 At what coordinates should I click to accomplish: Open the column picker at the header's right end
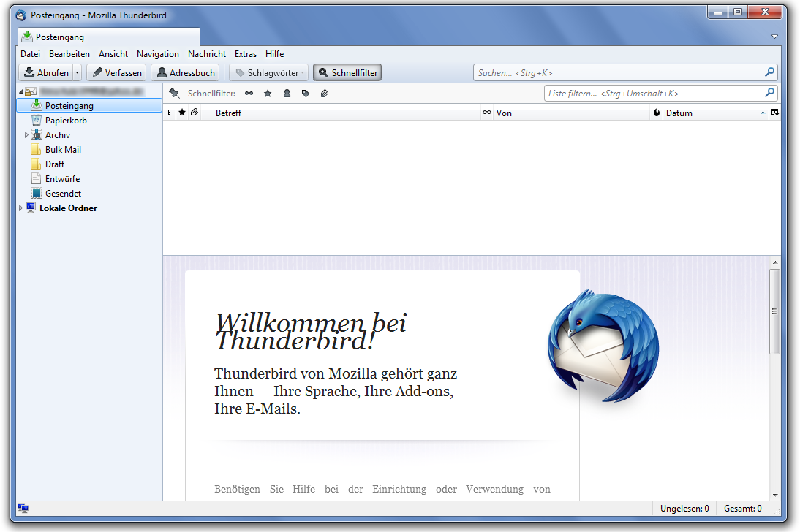pyautogui.click(x=774, y=113)
